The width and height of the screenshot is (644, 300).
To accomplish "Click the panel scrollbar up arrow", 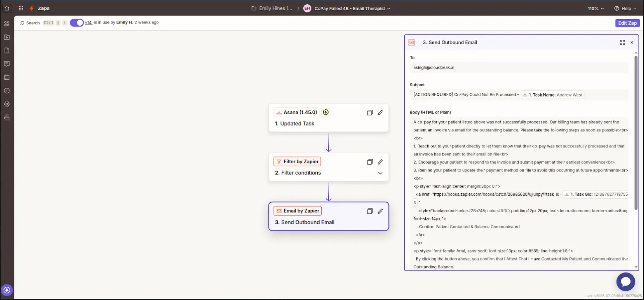I will (x=636, y=53).
